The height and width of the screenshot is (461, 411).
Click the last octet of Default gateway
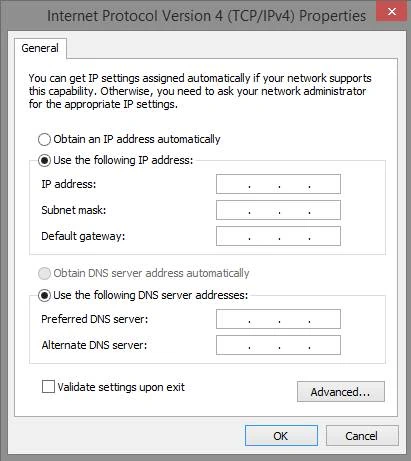click(x=325, y=236)
